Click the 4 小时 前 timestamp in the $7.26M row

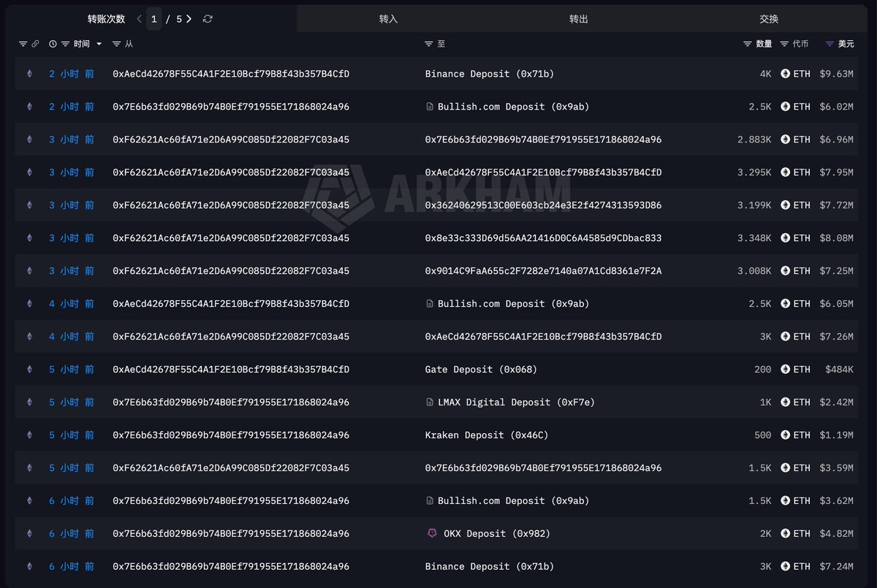(x=72, y=337)
